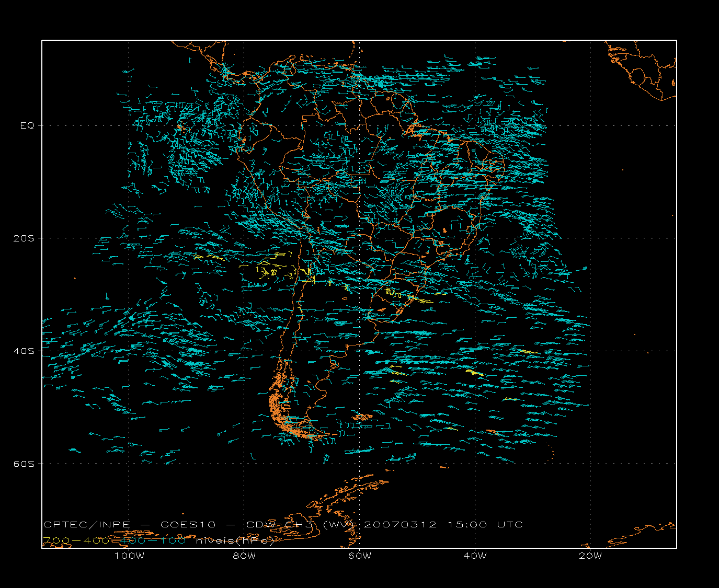Click the 'CPTEC/INPE' caption text
719x588 pixels.
(x=87, y=525)
